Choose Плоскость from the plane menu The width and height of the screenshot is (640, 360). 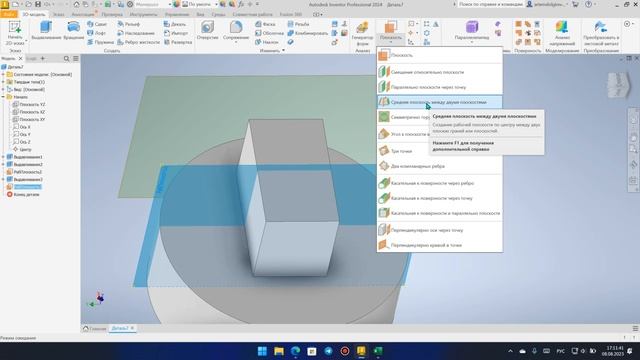[440, 55]
